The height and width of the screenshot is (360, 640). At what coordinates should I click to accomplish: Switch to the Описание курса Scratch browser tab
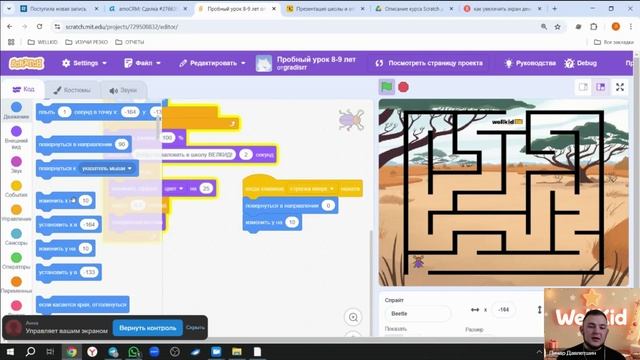pyautogui.click(x=413, y=9)
